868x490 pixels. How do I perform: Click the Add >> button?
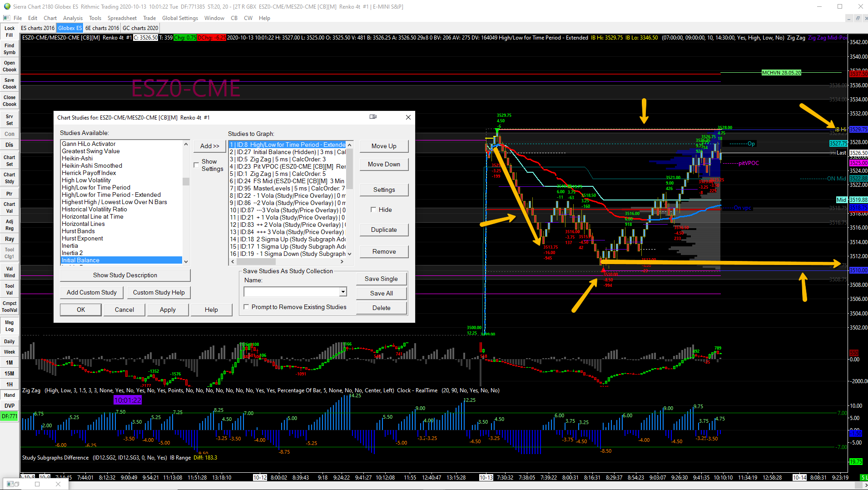[x=210, y=146]
